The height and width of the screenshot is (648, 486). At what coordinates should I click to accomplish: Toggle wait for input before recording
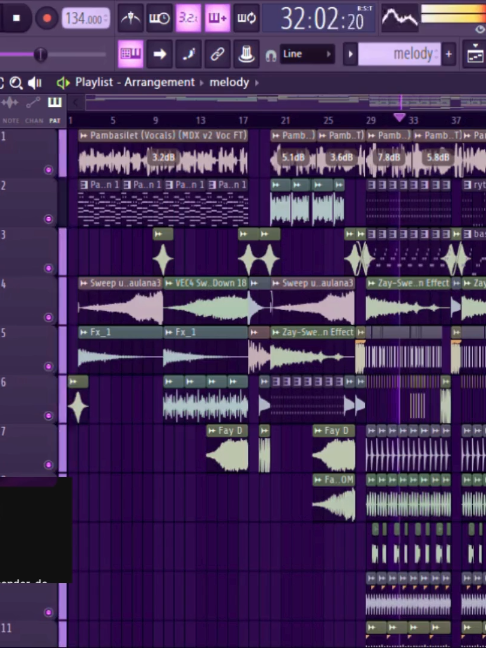(159, 18)
